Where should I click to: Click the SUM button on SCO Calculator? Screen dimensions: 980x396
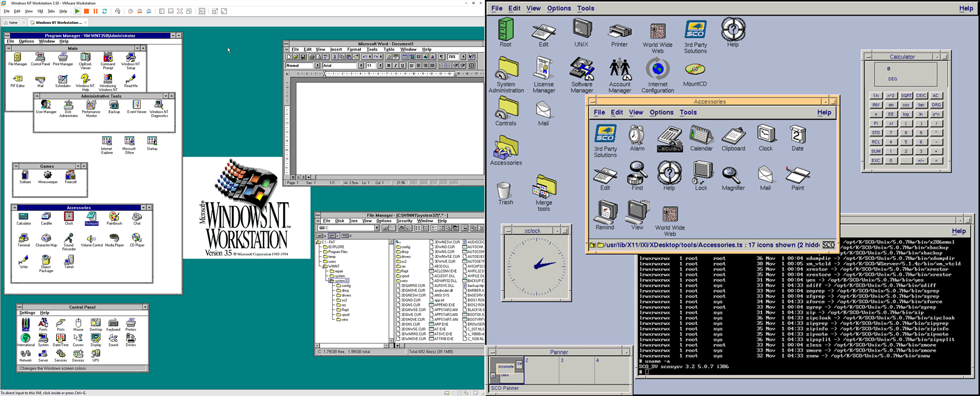click(876, 151)
